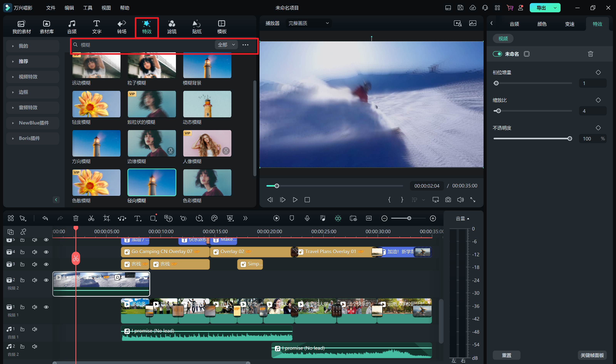Image resolution: width=616 pixels, height=364 pixels.
Task: Toggle visibility eye of video track 4
Action: pos(46,252)
